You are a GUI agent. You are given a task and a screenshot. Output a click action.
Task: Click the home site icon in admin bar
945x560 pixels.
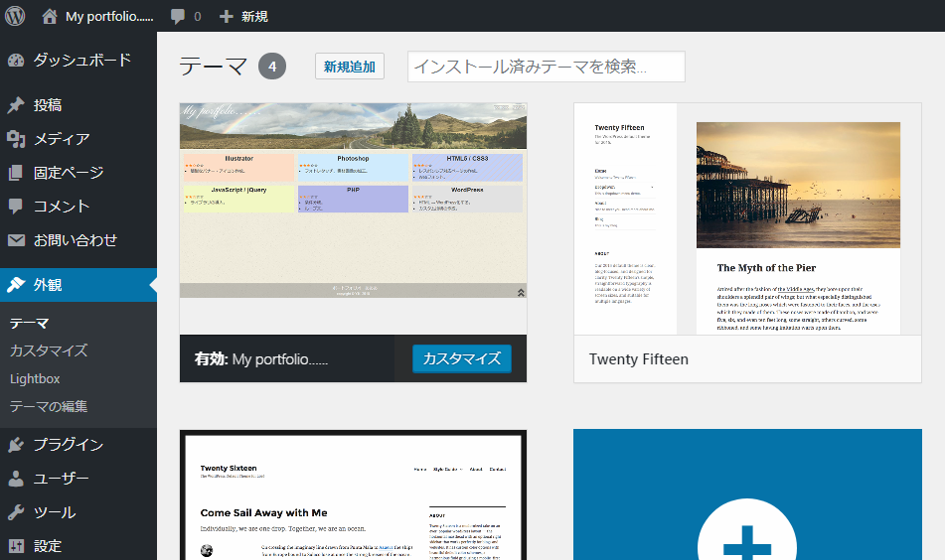tap(50, 16)
